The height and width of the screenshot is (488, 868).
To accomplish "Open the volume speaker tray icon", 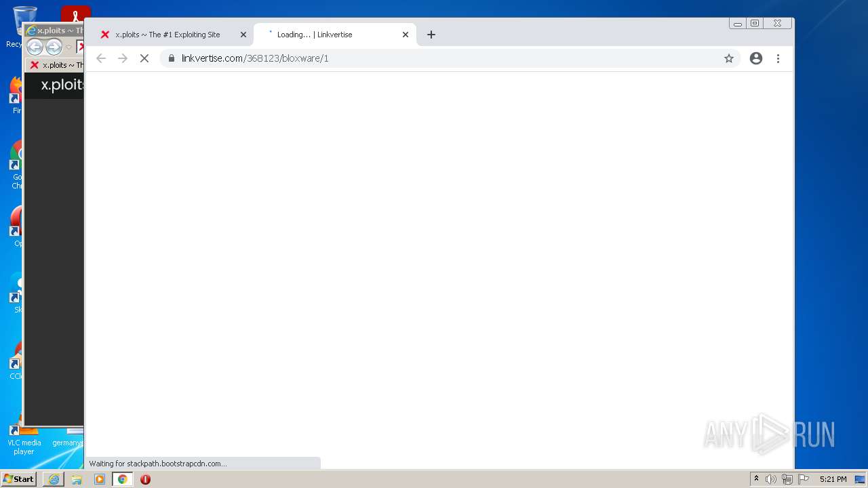I will (x=771, y=479).
